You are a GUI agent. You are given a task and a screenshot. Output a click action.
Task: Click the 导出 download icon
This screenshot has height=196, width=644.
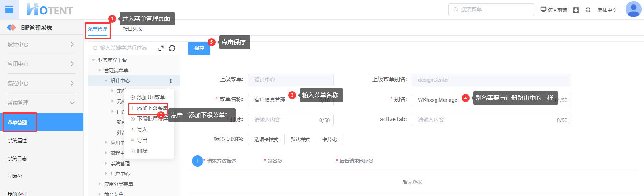pos(133,141)
